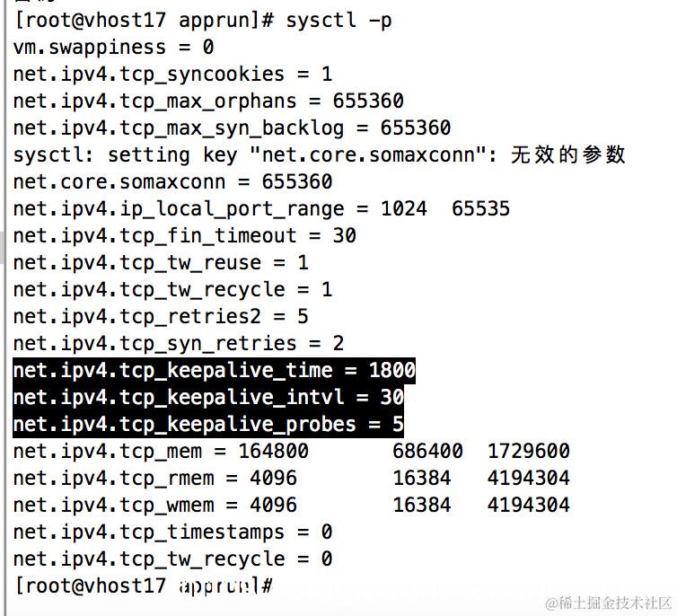Screen dimensions: 677x616
Task: Click the highlighted tcp_keepalive_intvl = 30 line
Action: tap(208, 397)
